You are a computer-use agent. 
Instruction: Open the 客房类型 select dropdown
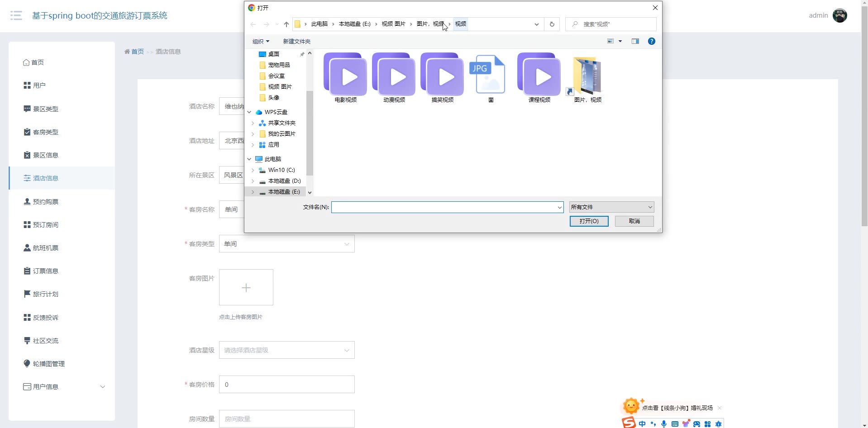point(286,244)
